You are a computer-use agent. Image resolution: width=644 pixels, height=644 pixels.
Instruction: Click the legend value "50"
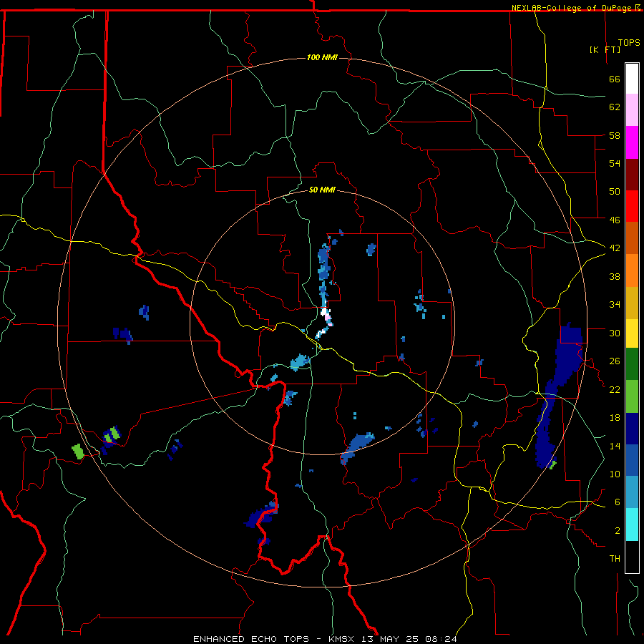[615, 191]
